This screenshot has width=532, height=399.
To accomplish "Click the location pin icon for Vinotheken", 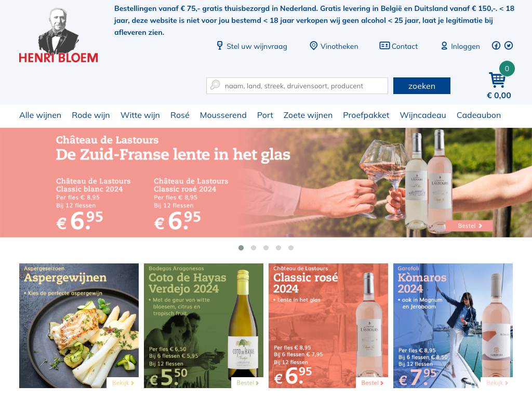I will (313, 46).
